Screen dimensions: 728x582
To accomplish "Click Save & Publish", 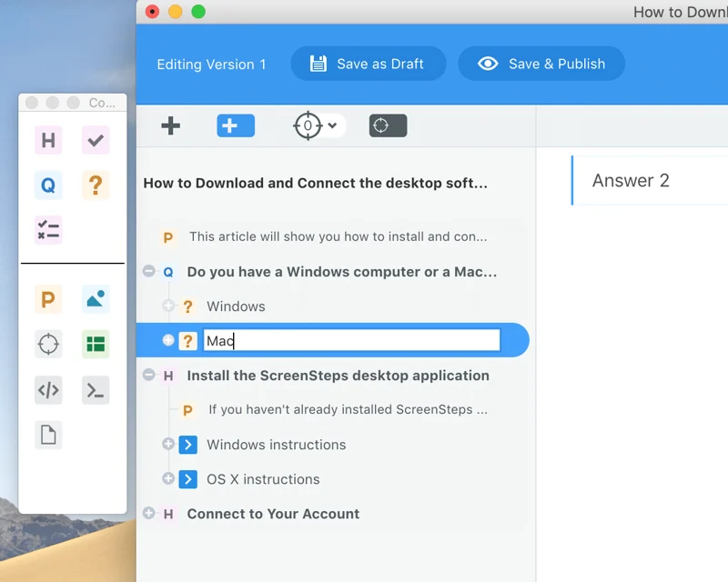I will tap(541, 64).
